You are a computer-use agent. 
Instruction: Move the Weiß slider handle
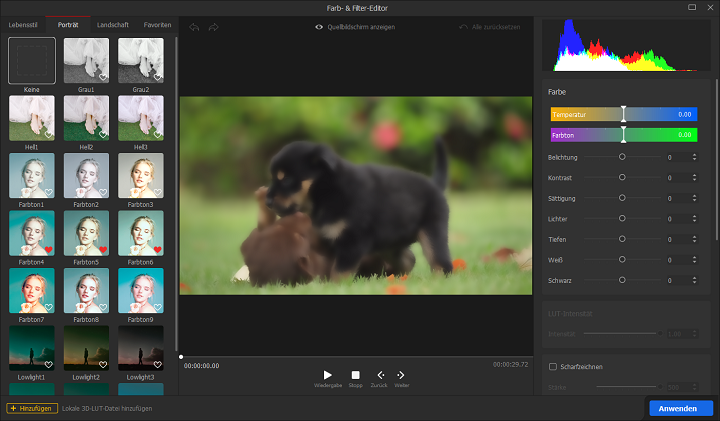coord(622,259)
